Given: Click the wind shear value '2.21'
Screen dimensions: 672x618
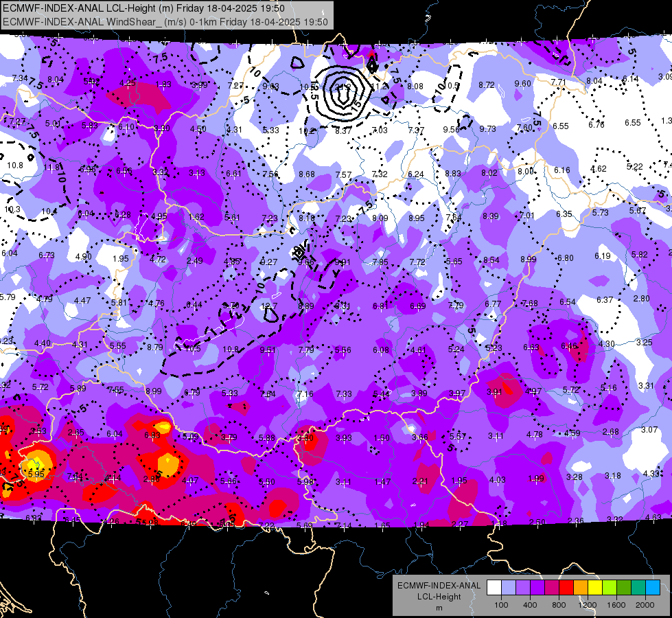Looking at the screenshot, I should [x=420, y=481].
